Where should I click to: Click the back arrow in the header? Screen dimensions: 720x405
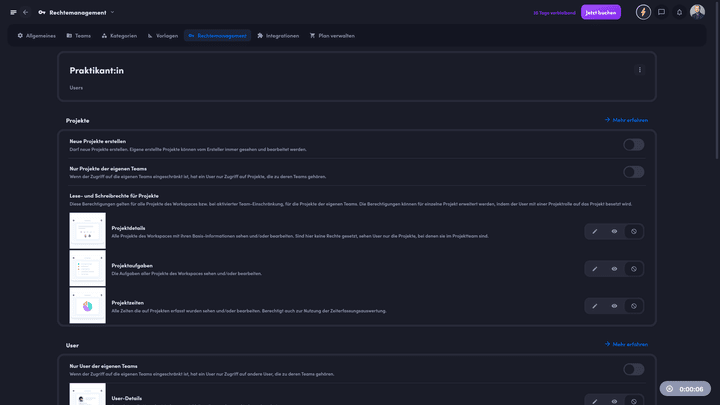[x=26, y=12]
